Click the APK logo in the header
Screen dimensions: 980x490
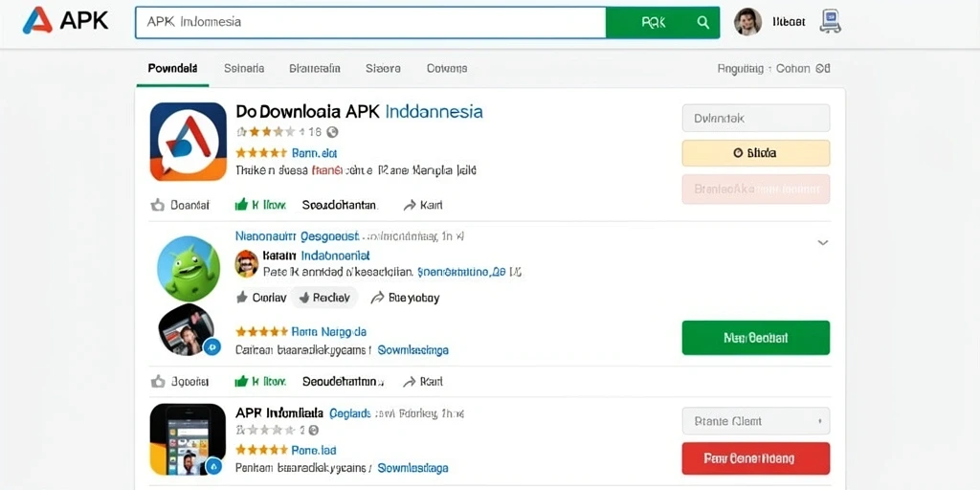coord(65,21)
